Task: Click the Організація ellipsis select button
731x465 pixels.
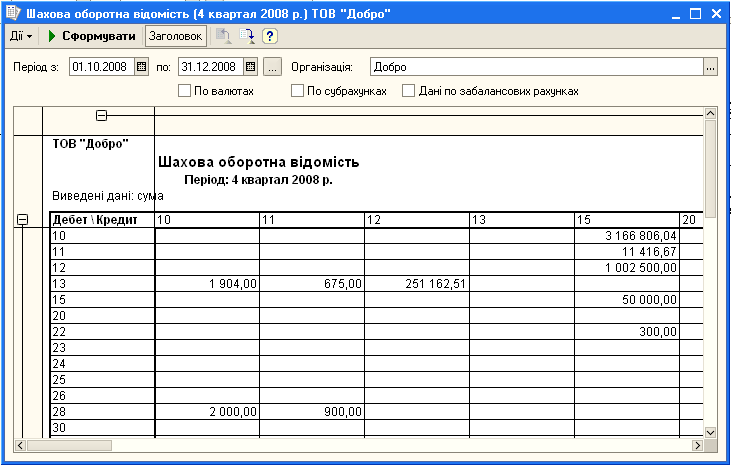Action: click(710, 67)
